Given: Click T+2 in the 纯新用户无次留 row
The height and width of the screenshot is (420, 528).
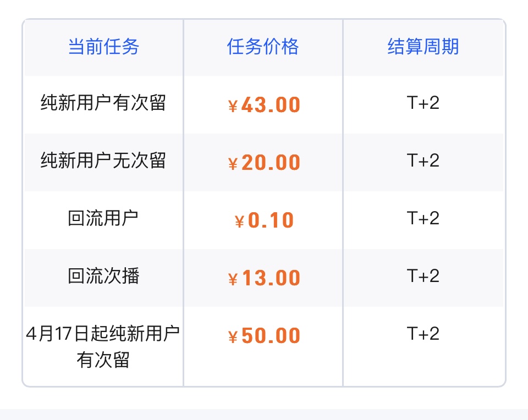Looking at the screenshot, I should click(423, 161).
